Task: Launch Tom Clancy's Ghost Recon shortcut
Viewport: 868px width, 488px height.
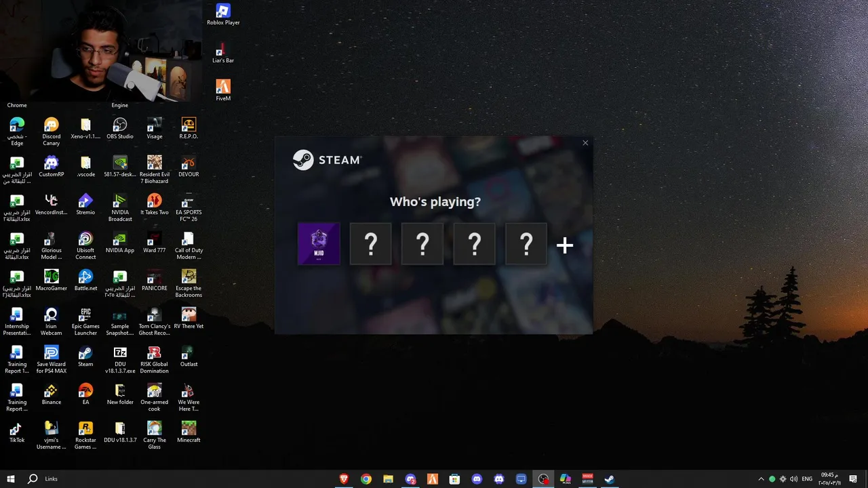Action: pyautogui.click(x=155, y=321)
